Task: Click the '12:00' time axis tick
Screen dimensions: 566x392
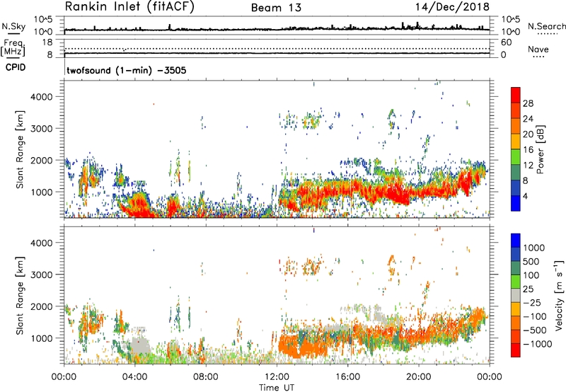Action: pyautogui.click(x=277, y=377)
